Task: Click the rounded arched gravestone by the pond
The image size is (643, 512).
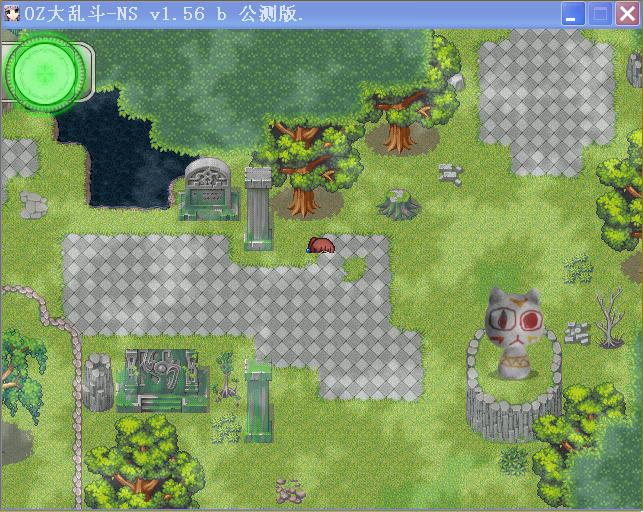Action: tap(208, 189)
